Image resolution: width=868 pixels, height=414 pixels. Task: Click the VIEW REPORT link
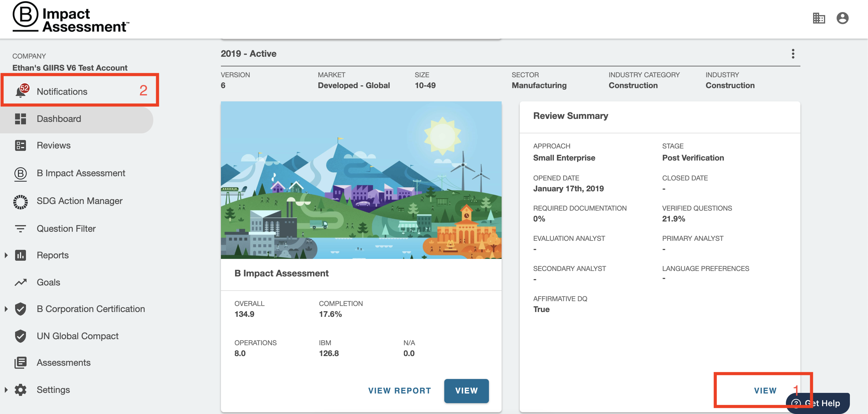[x=399, y=391]
